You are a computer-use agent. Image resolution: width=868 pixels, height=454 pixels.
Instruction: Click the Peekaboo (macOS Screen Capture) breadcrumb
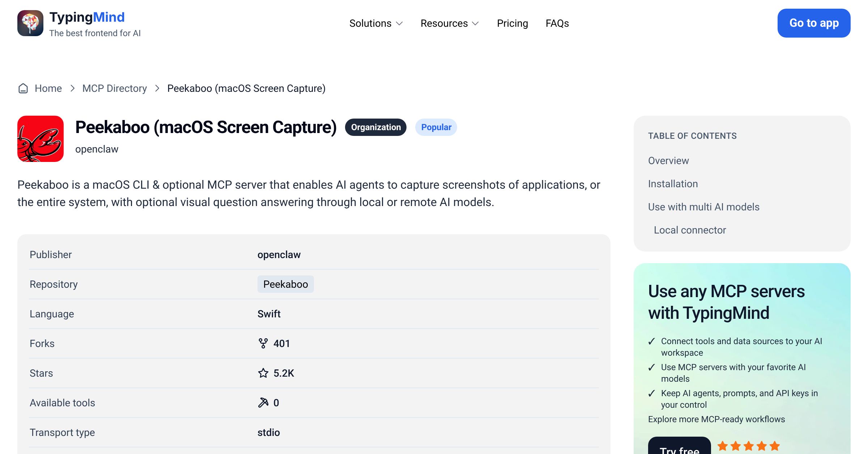(x=246, y=88)
